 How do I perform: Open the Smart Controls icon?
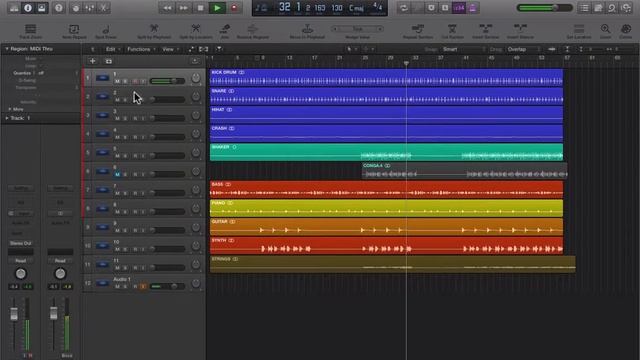coord(76,8)
